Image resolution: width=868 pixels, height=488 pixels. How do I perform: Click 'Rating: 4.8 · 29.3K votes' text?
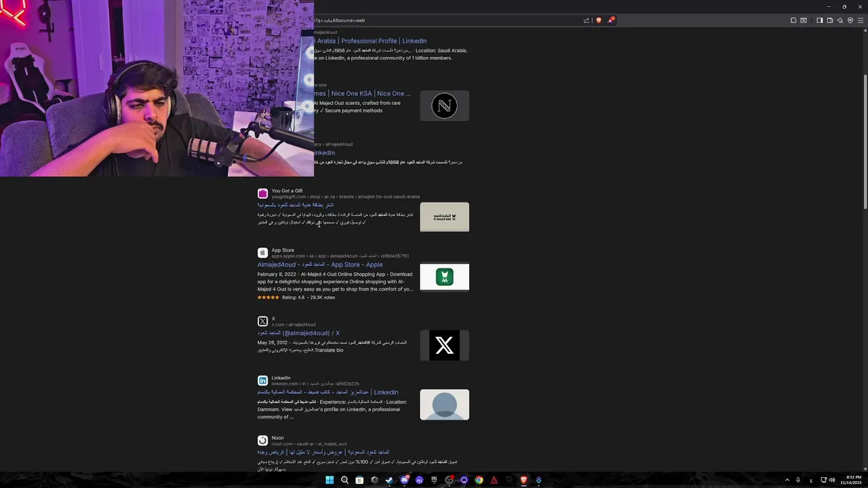[309, 298]
